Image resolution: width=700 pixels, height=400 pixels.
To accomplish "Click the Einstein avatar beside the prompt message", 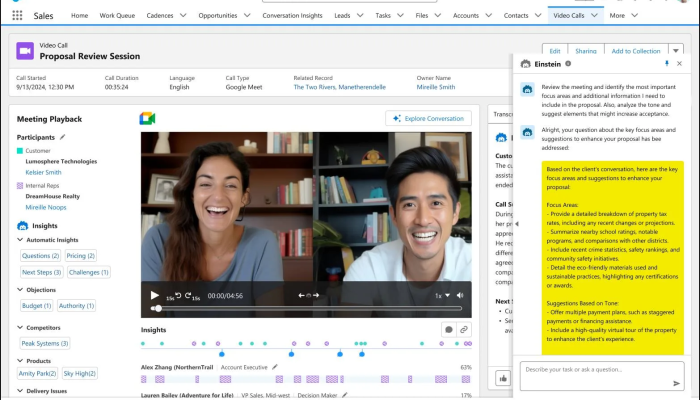I will (527, 89).
